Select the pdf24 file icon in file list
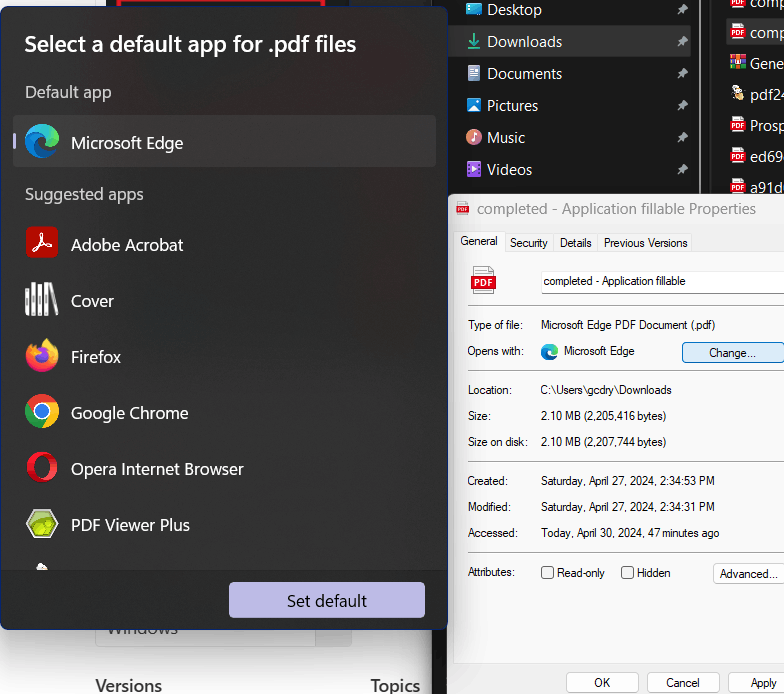 click(x=738, y=94)
